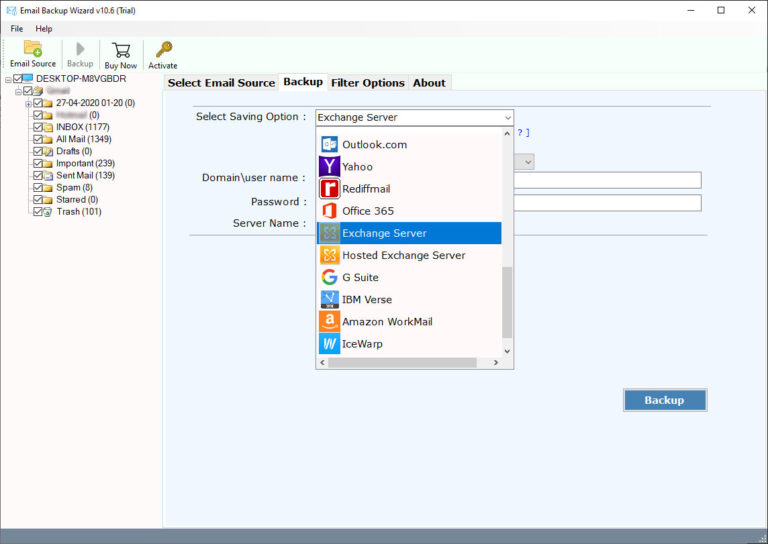Pick the G Suite Google icon
This screenshot has width=768, height=544.
[x=329, y=277]
